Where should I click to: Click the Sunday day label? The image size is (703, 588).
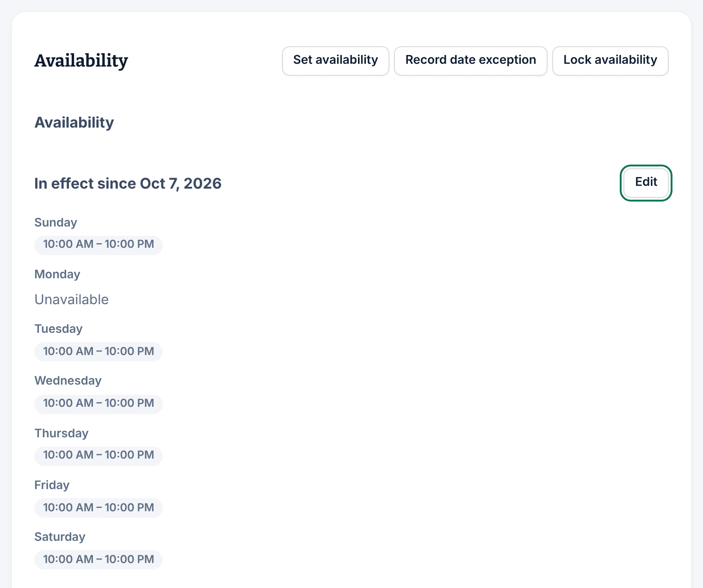[x=56, y=222]
